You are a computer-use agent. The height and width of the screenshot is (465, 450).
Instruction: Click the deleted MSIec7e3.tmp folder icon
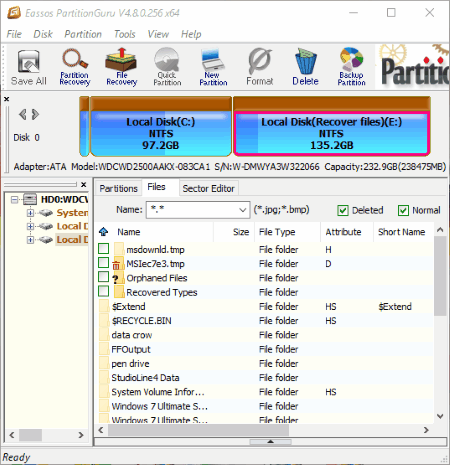click(118, 264)
